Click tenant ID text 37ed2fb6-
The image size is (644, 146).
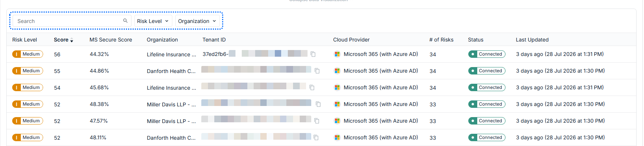pos(215,54)
